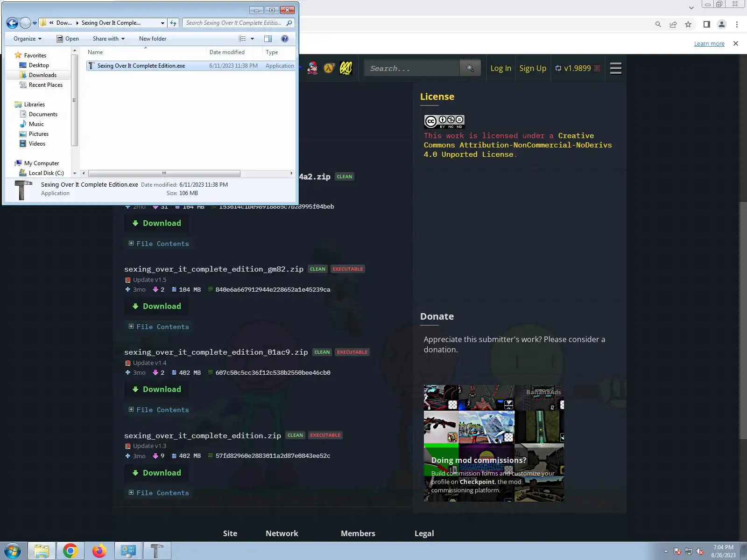Expand File Contents above the gm82 entry
This screenshot has height=560, width=747.
coord(159,244)
